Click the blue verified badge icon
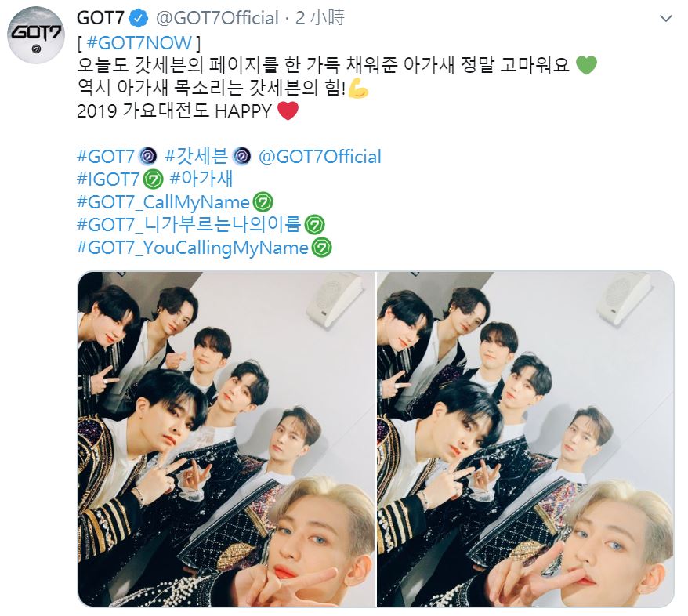The height and width of the screenshot is (616, 688). [x=139, y=19]
